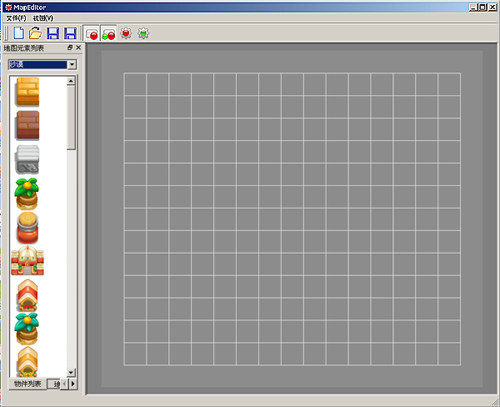Screen dimensions: 500x407
Task: Switch to the 物件列表 tab
Action: tap(28, 384)
